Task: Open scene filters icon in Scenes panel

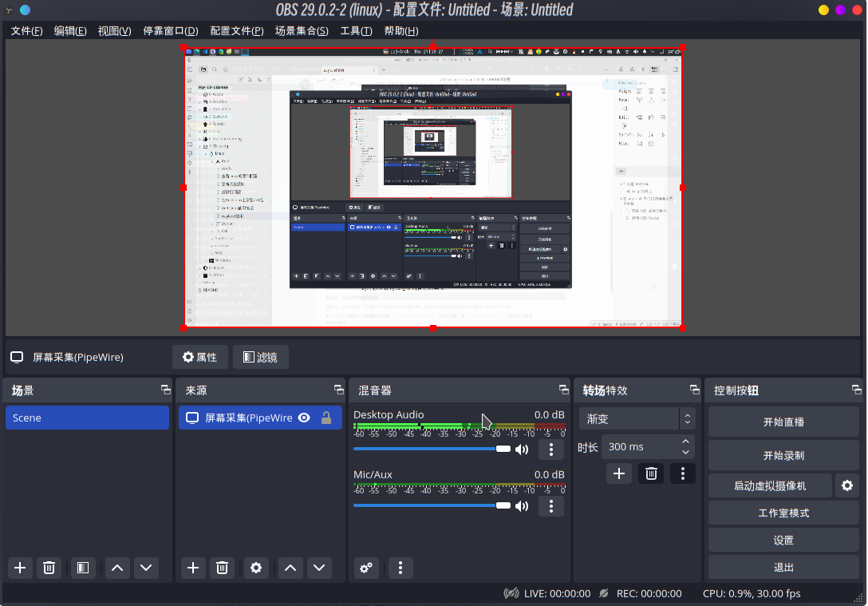Action: 81,568
